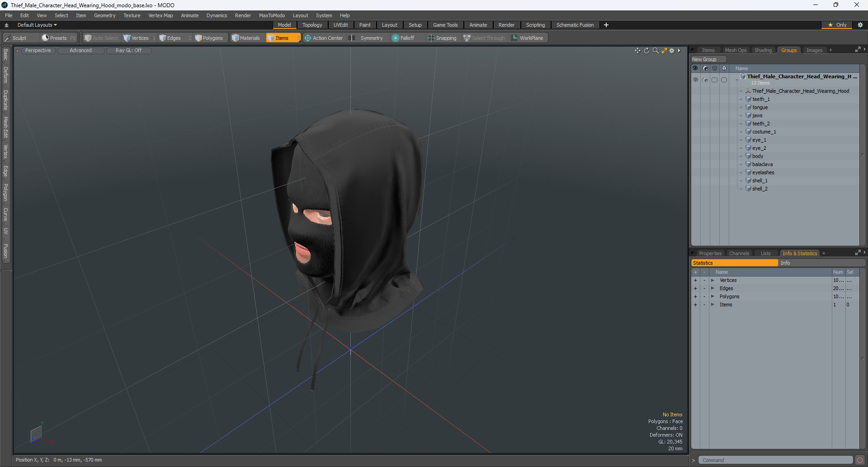
Task: Open the Perspective view dropdown
Action: [x=38, y=51]
